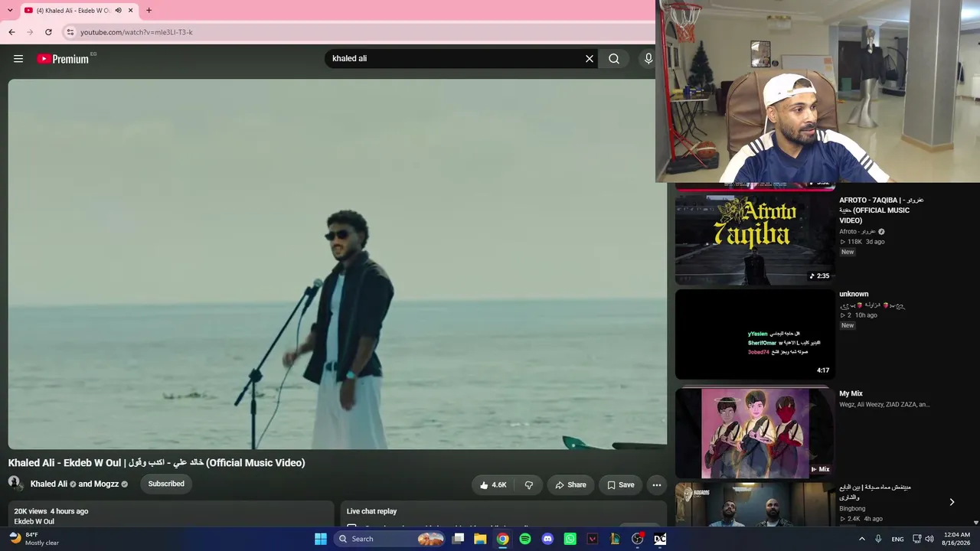The image size is (980, 551).
Task: Open the Windows Start menu
Action: tap(321, 539)
